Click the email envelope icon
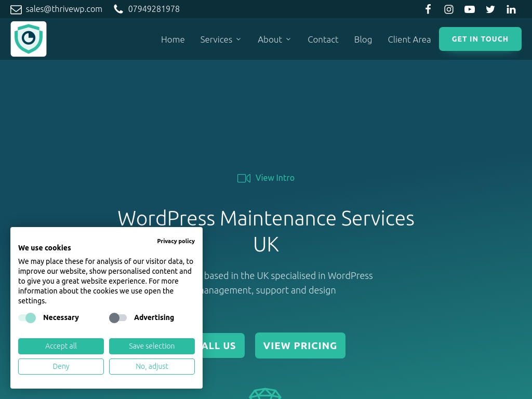Screen dimensions: 532x399 point(16,9)
